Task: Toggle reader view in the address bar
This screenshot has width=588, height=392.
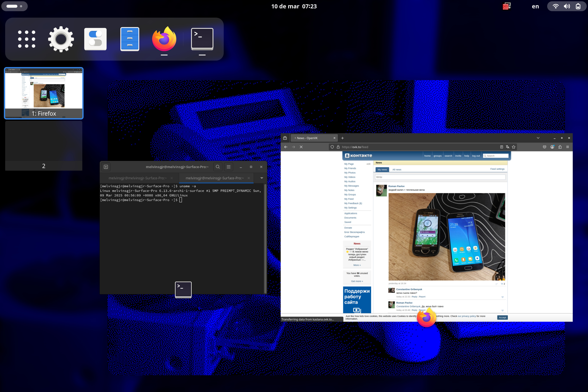Action: click(x=502, y=147)
